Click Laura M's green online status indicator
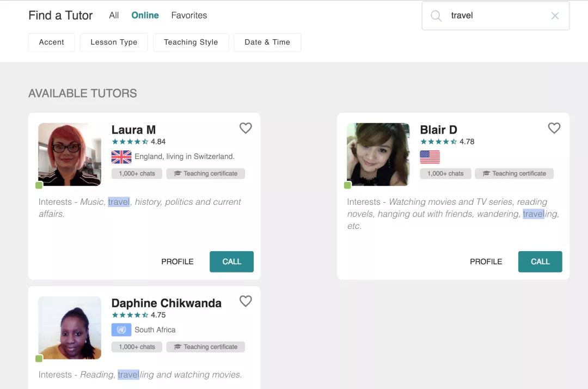This screenshot has width=588, height=389. pos(39,185)
